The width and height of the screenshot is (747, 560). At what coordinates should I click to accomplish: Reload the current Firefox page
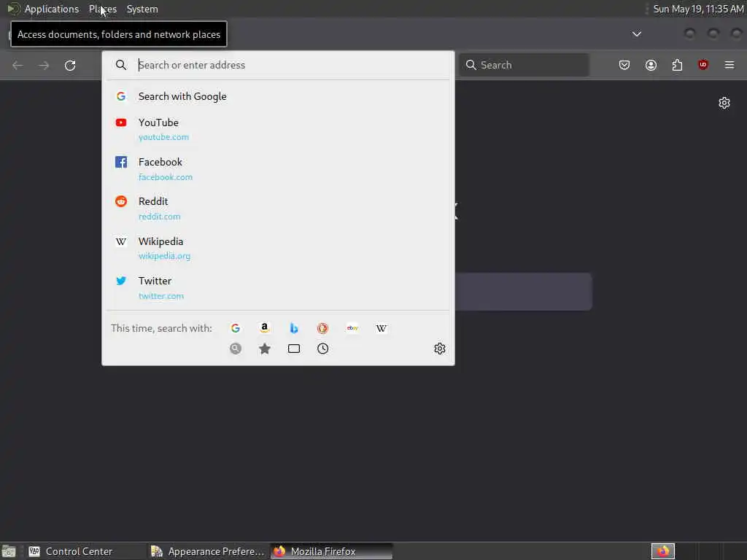[x=70, y=65]
